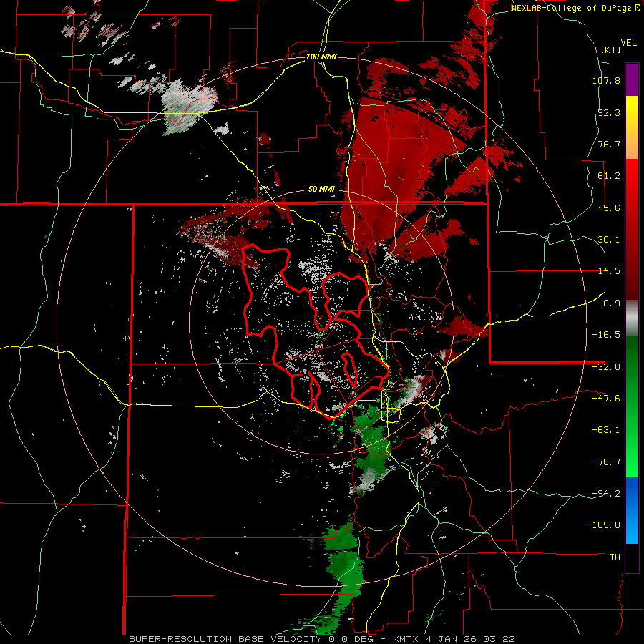Click the -16.5 legend value
The height and width of the screenshot is (644, 644).
[606, 335]
